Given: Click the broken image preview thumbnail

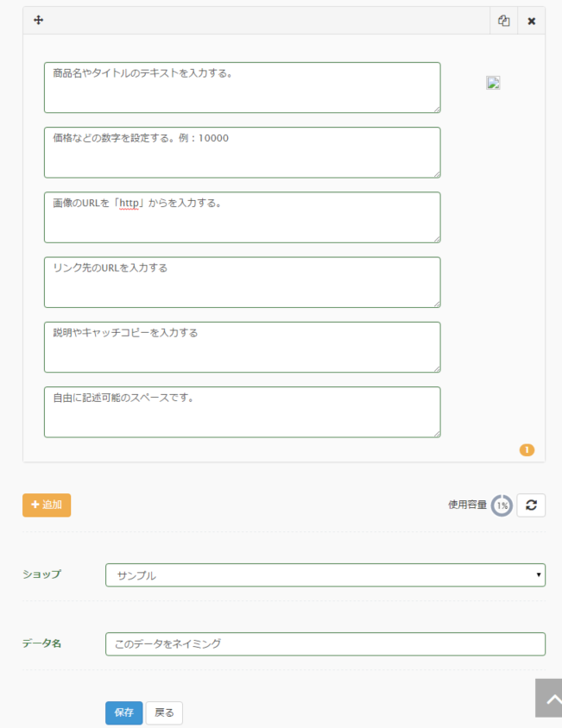Looking at the screenshot, I should pyautogui.click(x=493, y=83).
